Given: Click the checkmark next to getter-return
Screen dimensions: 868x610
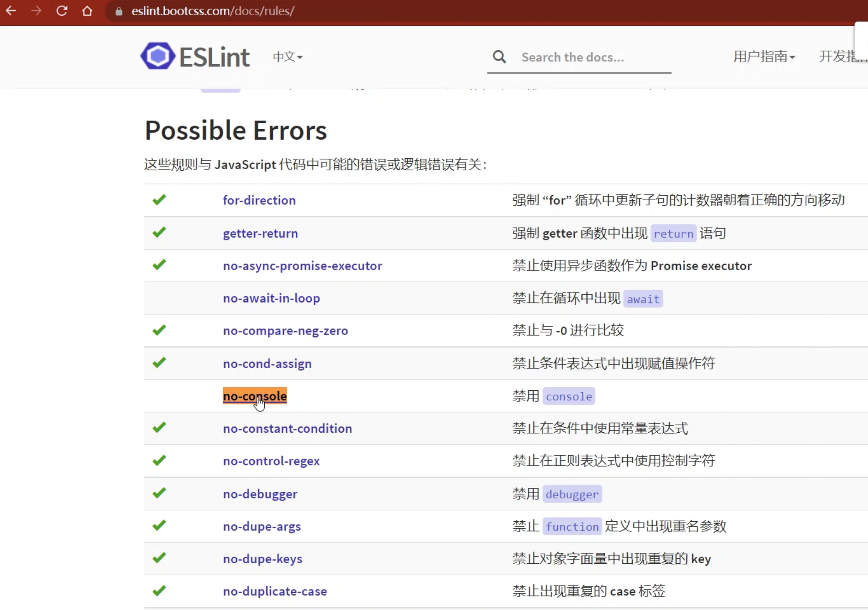Looking at the screenshot, I should pyautogui.click(x=159, y=232).
